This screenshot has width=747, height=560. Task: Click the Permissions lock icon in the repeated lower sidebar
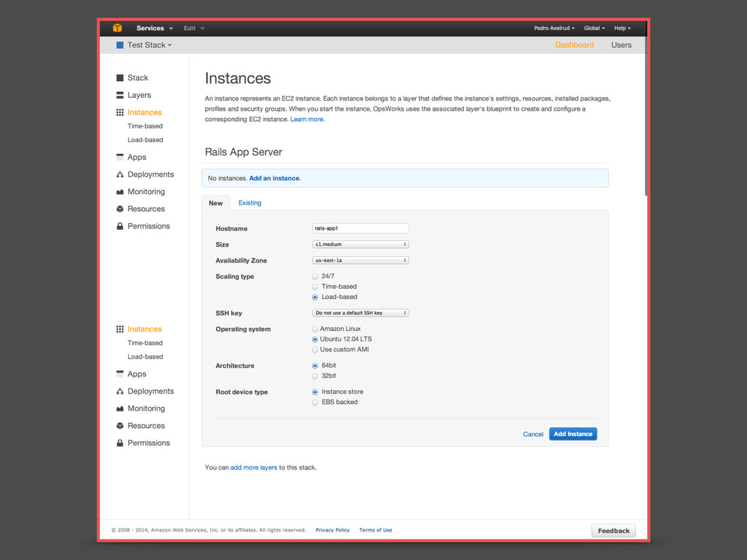(x=120, y=443)
